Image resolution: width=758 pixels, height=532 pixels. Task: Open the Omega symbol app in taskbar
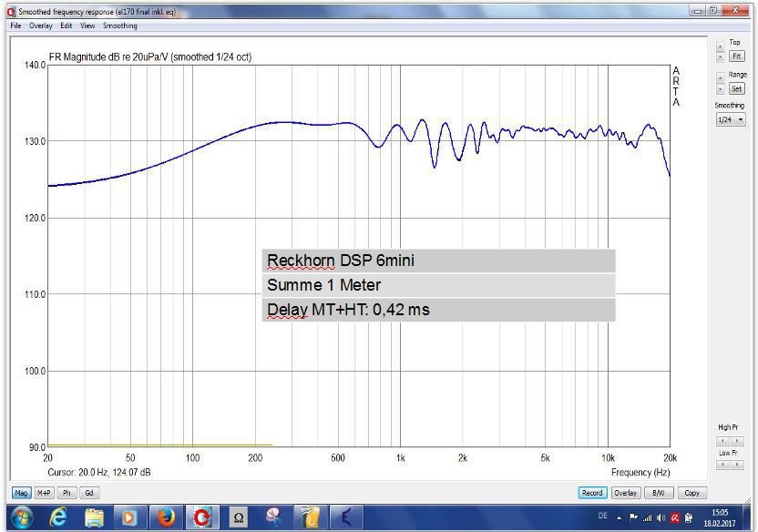pos(239,518)
